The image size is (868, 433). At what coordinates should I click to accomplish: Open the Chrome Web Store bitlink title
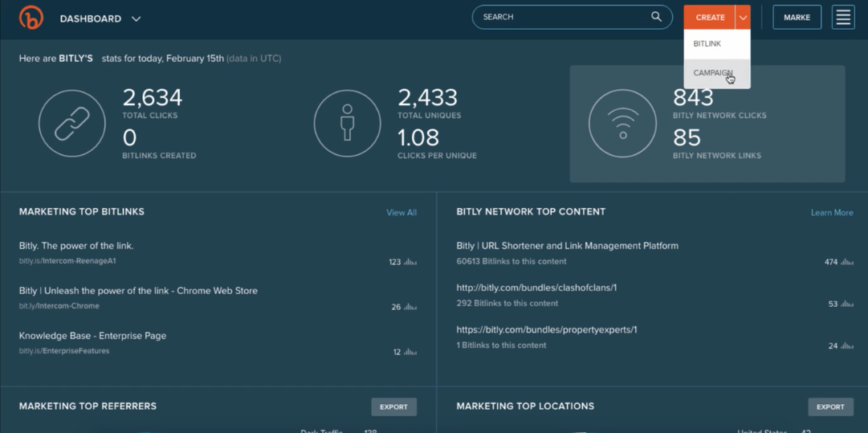pos(138,291)
